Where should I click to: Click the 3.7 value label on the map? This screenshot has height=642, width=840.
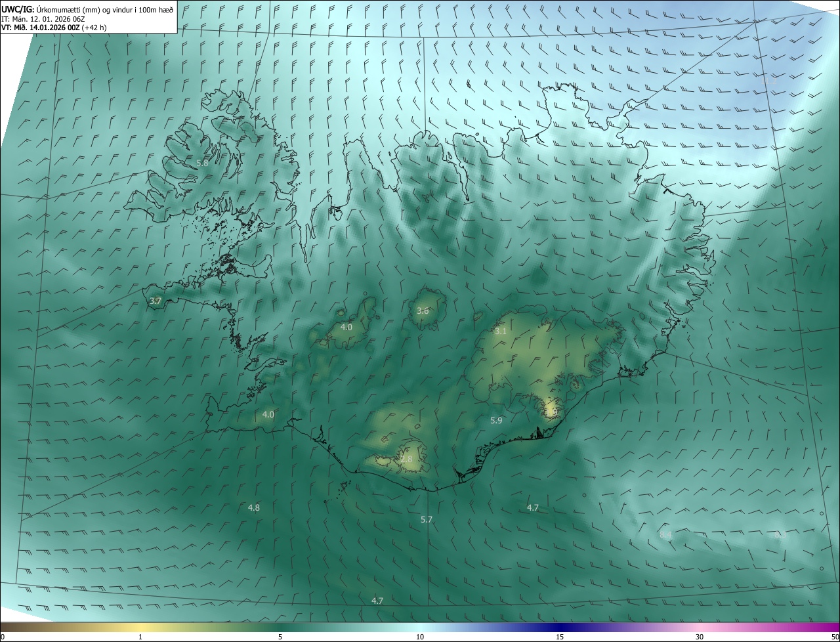click(x=156, y=301)
